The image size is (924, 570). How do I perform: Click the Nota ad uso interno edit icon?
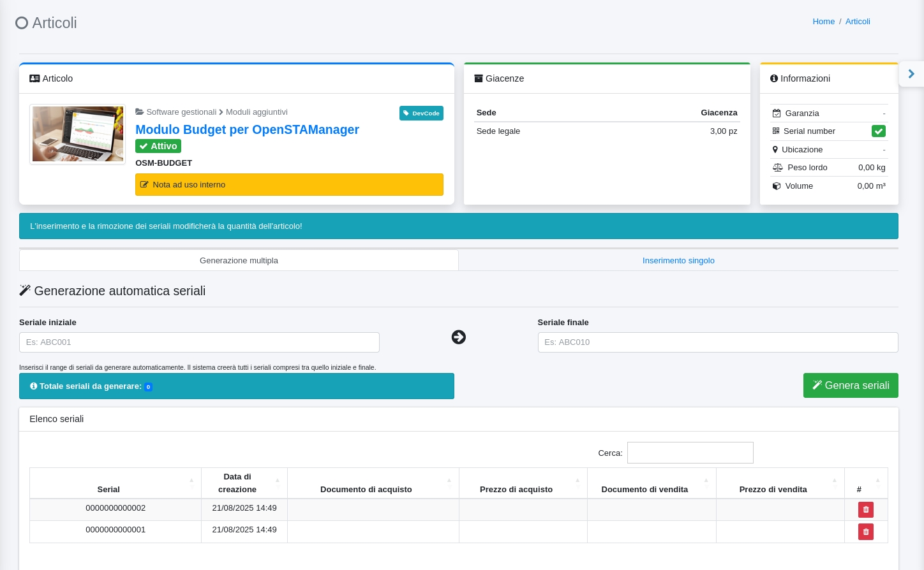[x=144, y=185]
